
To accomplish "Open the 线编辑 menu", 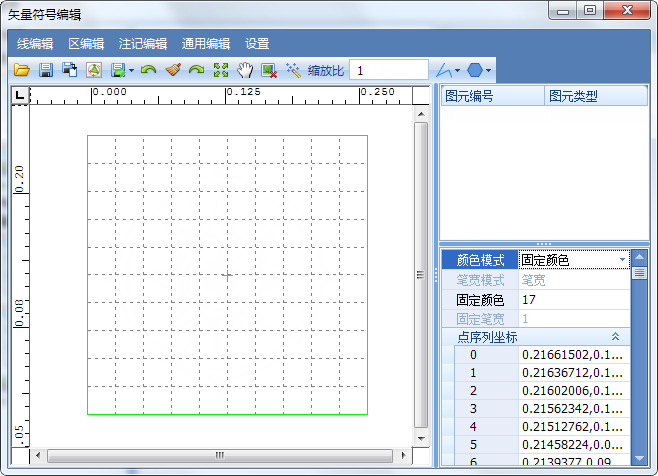I will (x=35, y=44).
